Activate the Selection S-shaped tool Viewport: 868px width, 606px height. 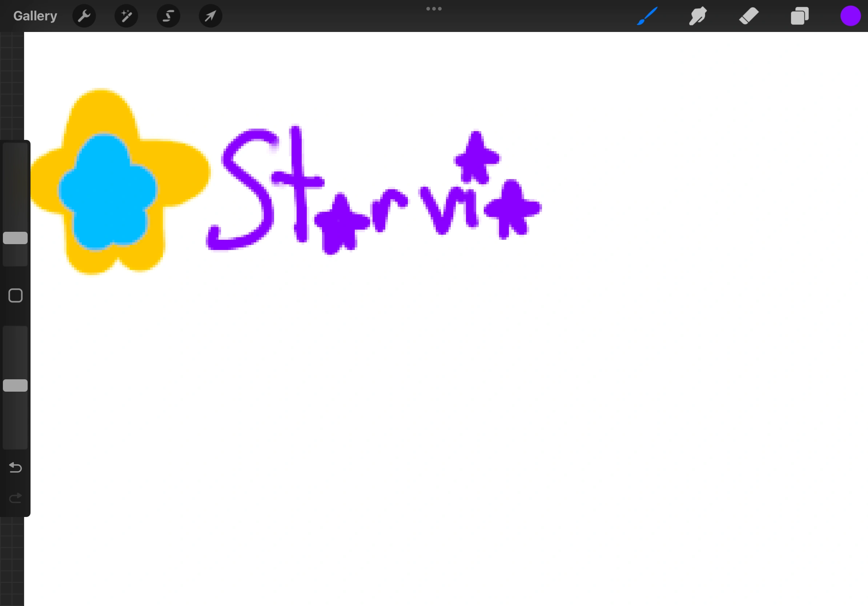click(x=168, y=16)
